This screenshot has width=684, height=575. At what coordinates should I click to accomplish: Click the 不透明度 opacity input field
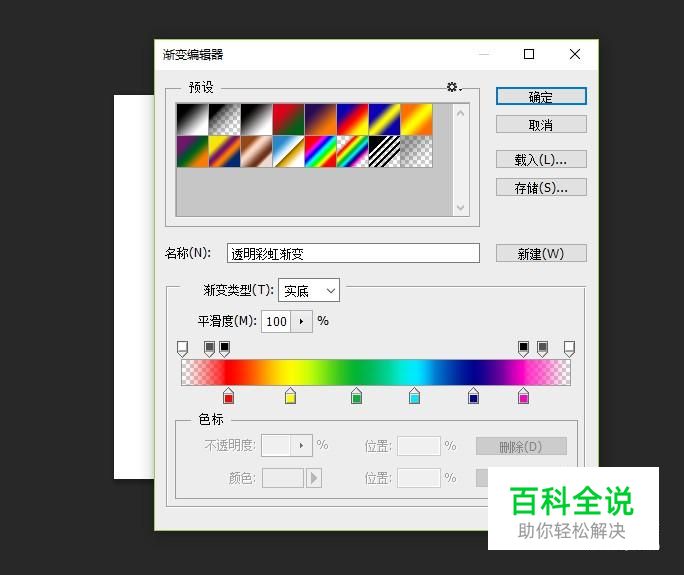pos(276,445)
